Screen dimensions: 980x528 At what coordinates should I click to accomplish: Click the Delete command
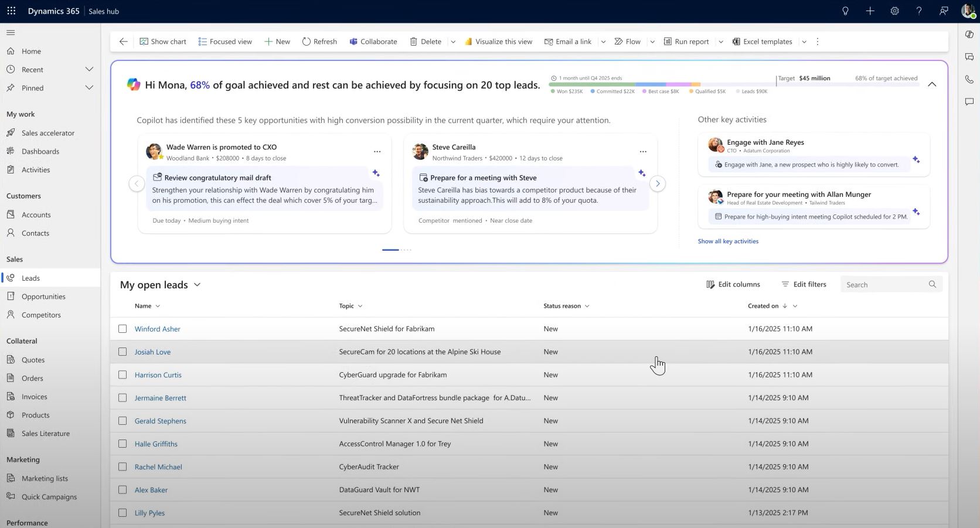coord(426,42)
